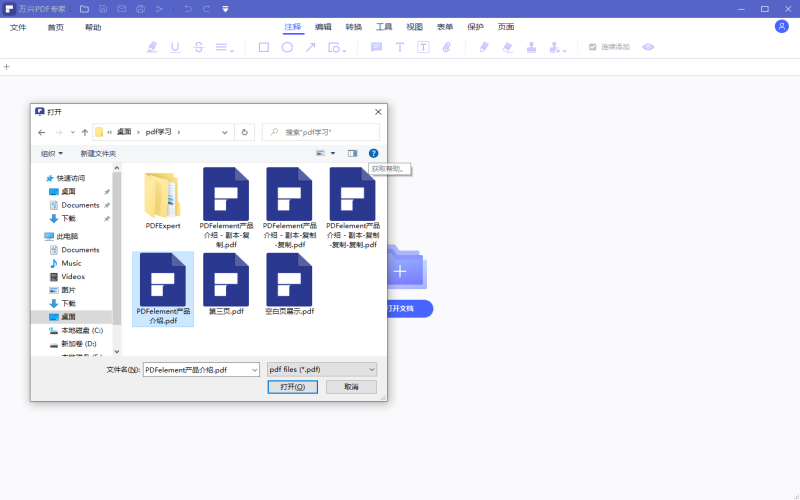Click the 打开(O) button
The image size is (800, 500).
click(x=293, y=386)
